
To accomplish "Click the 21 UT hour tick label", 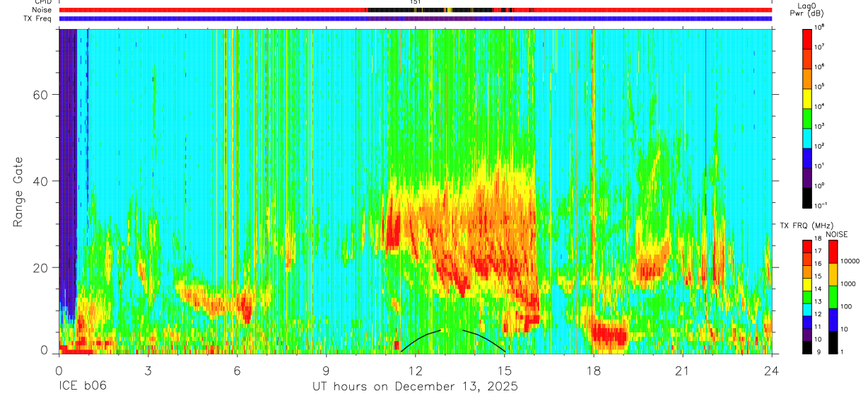I will click(x=683, y=371).
